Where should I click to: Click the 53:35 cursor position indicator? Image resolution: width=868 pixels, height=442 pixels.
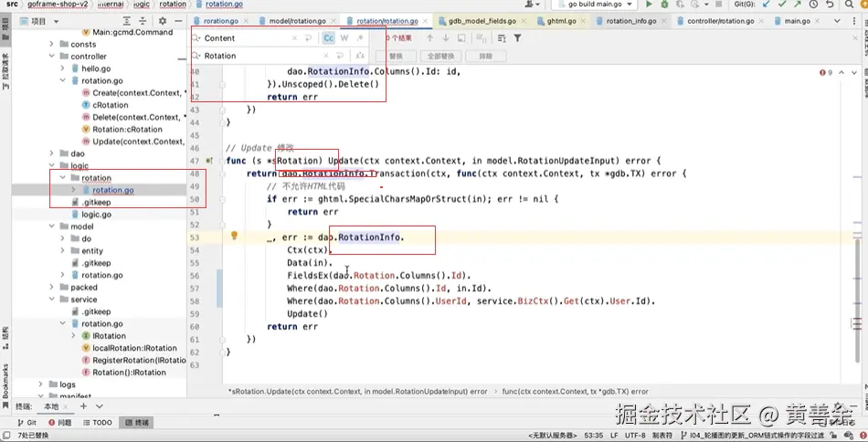pos(595,436)
